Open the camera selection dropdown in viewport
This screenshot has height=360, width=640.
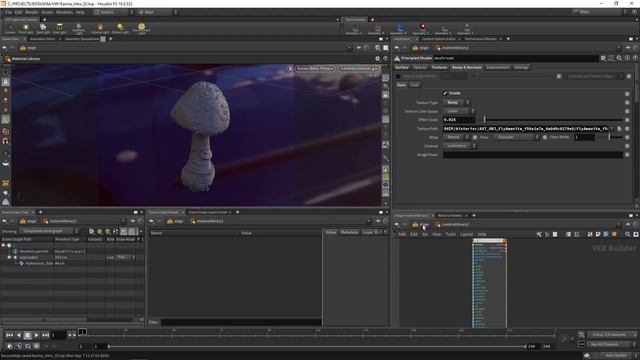tap(358, 69)
